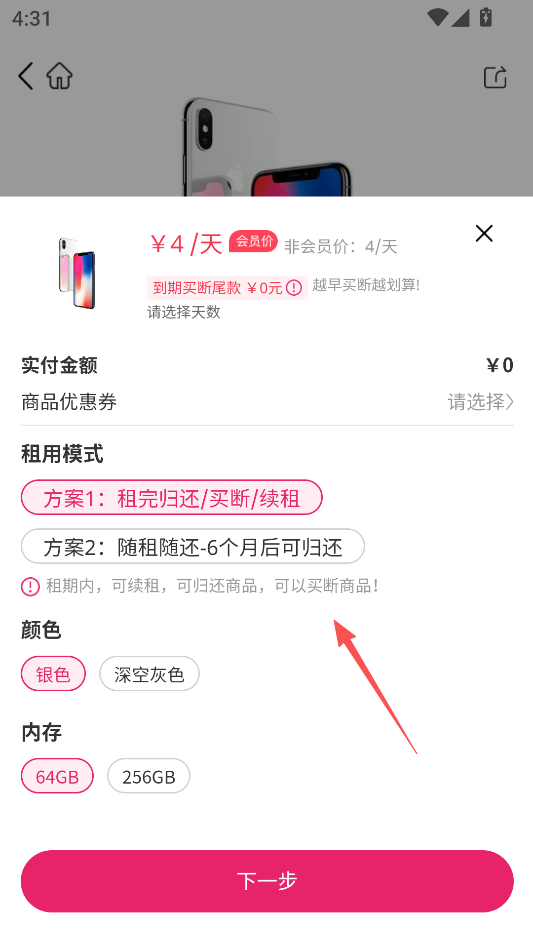Tap the warning icon beside 租期内 note
The width and height of the screenshot is (533, 948).
coord(30,586)
